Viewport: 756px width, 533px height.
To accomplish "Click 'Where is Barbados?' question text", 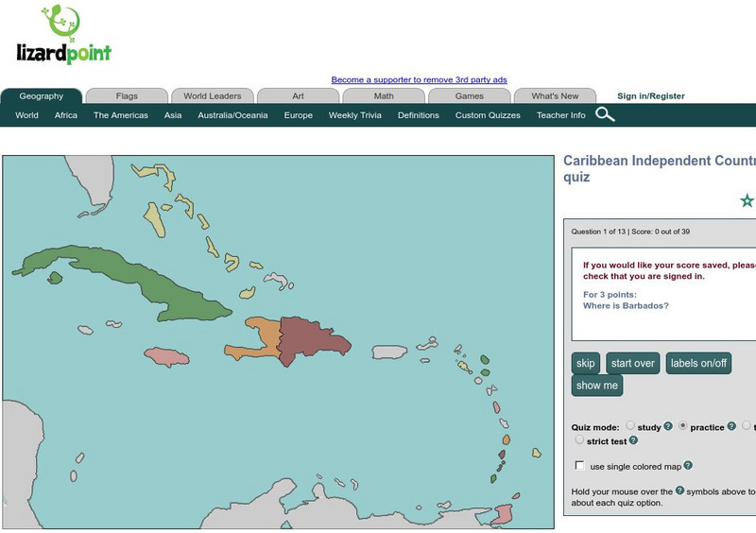I will [626, 305].
